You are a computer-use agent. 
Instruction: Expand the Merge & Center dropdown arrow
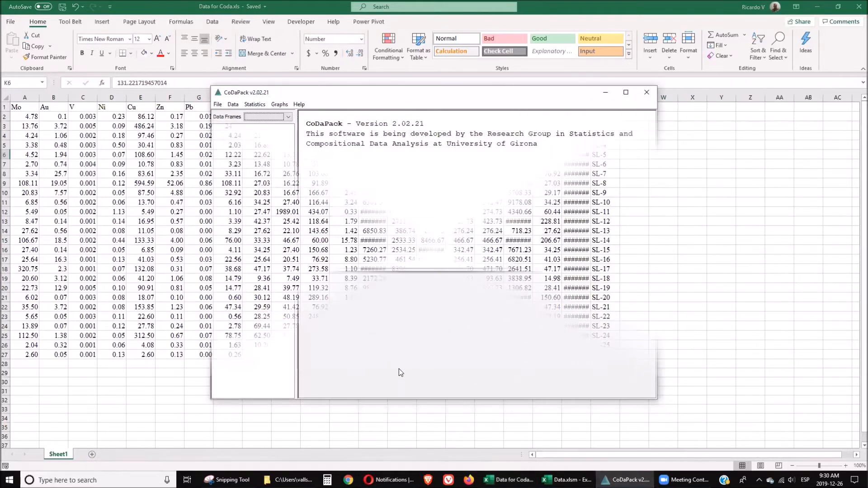(292, 53)
